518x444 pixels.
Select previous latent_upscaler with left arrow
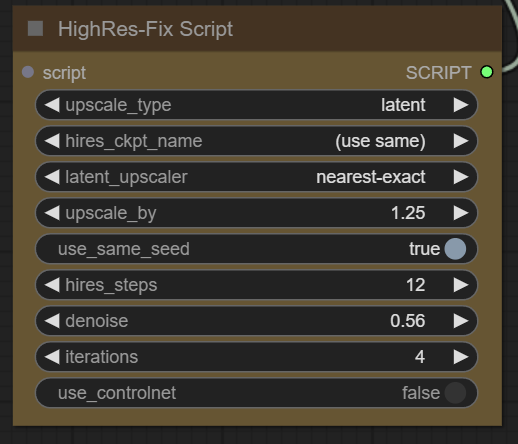pos(52,177)
